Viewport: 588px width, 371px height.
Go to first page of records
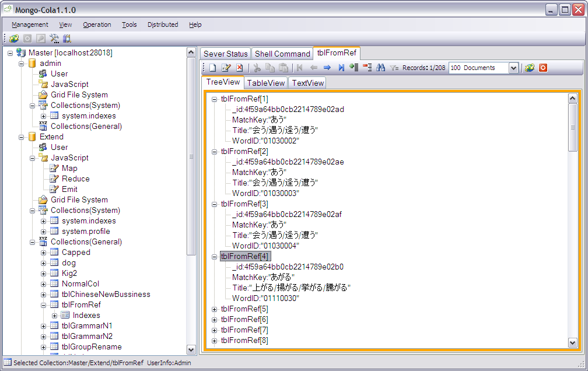[x=300, y=68]
